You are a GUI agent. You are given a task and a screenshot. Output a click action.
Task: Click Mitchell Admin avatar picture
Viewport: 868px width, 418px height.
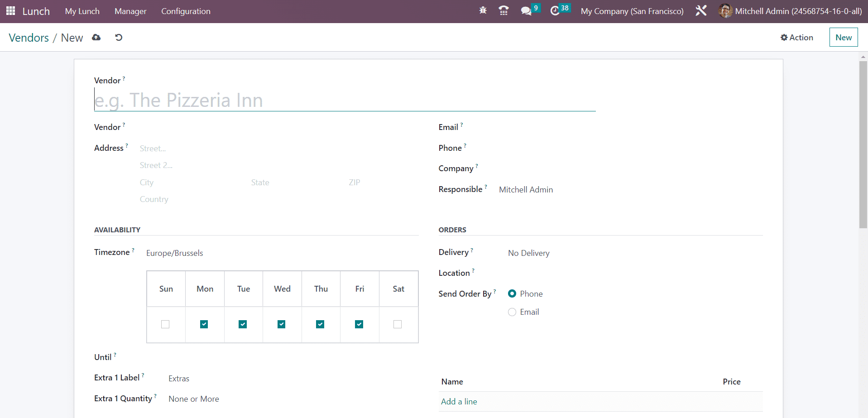click(x=725, y=11)
